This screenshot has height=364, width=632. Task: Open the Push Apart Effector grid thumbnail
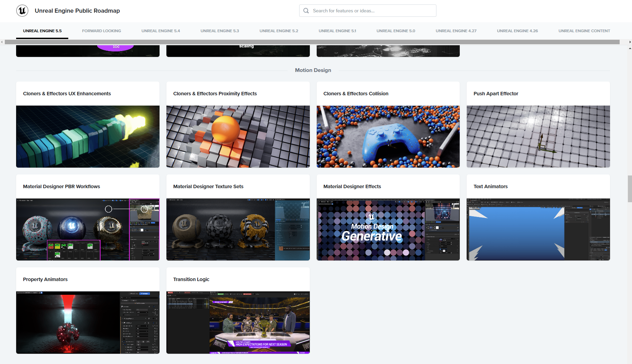click(x=538, y=136)
